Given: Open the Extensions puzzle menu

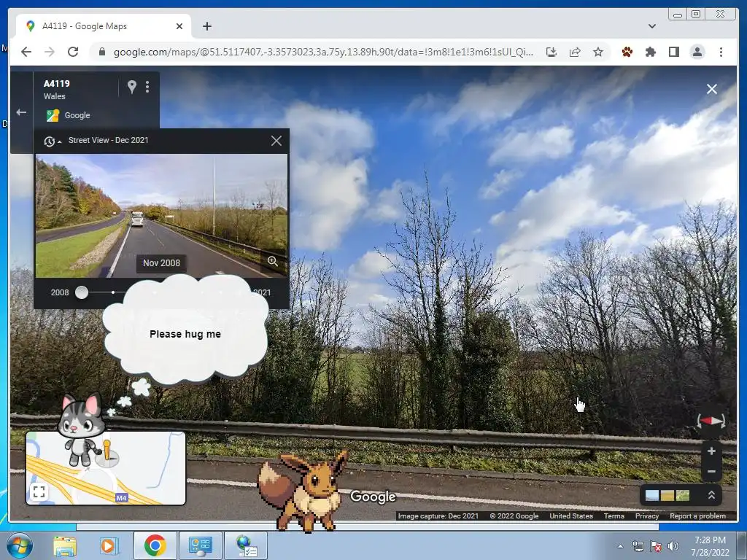Looking at the screenshot, I should coord(650,52).
